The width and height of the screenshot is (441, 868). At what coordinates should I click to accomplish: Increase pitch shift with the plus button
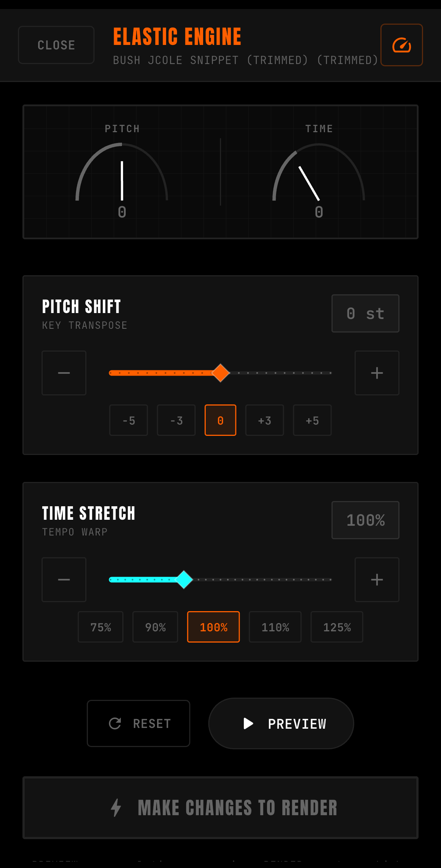pyautogui.click(x=377, y=373)
